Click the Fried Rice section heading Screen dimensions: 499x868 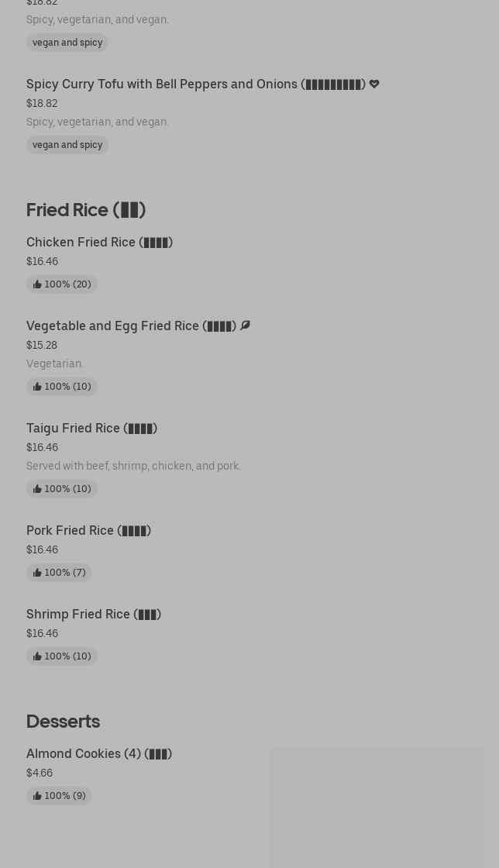click(x=86, y=209)
